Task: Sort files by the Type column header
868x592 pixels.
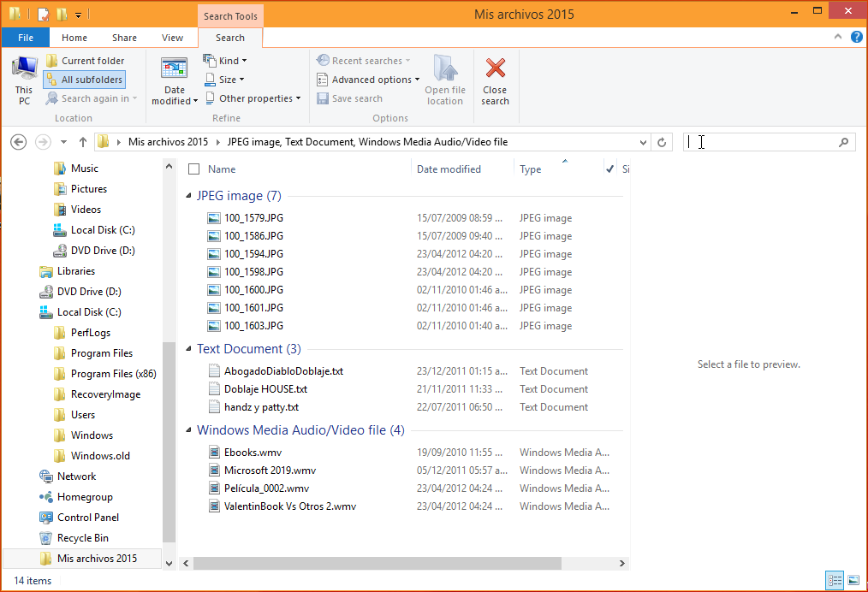Action: pos(531,169)
